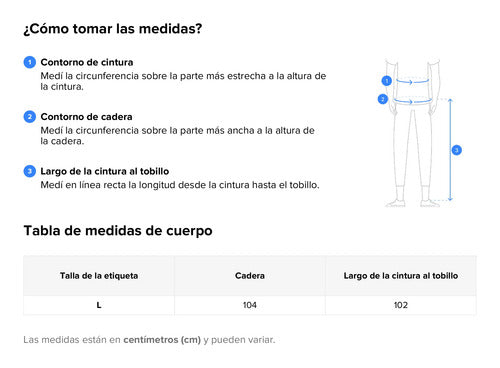
Task: Select the '¿Cómo tomar las medidas?' heading
Action: point(113,29)
